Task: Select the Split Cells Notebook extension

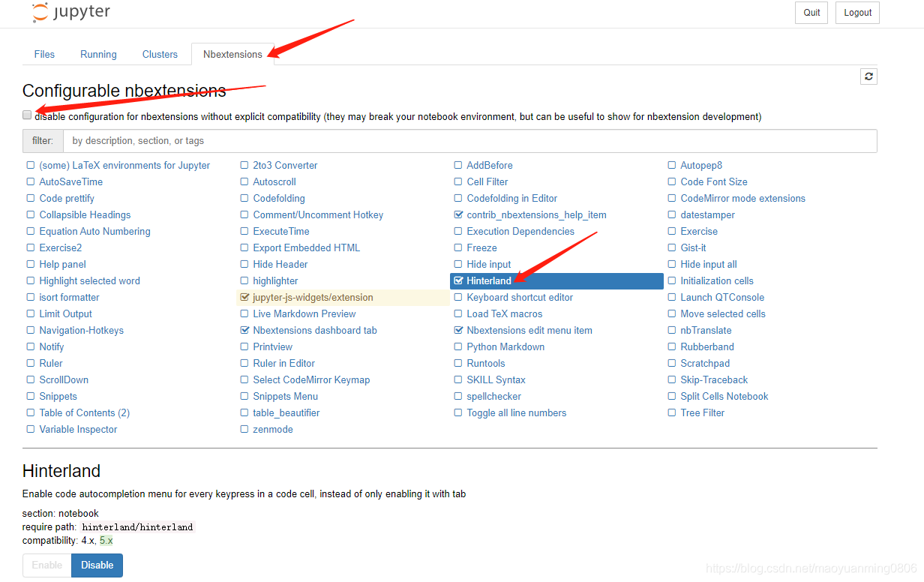Action: 724,397
